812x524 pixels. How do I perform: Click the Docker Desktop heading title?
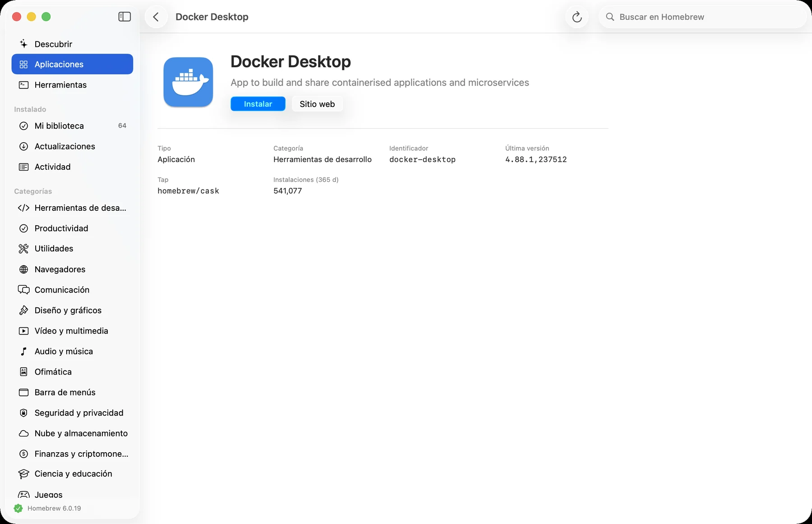[291, 61]
